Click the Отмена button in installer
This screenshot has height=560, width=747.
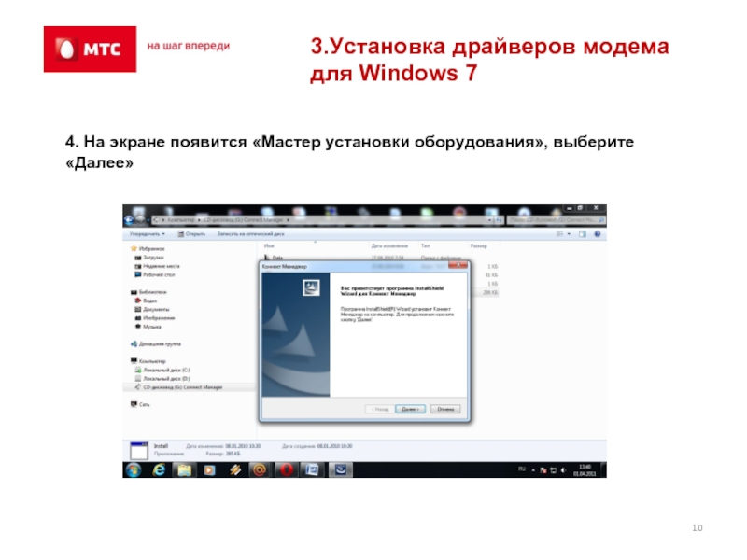point(445,409)
